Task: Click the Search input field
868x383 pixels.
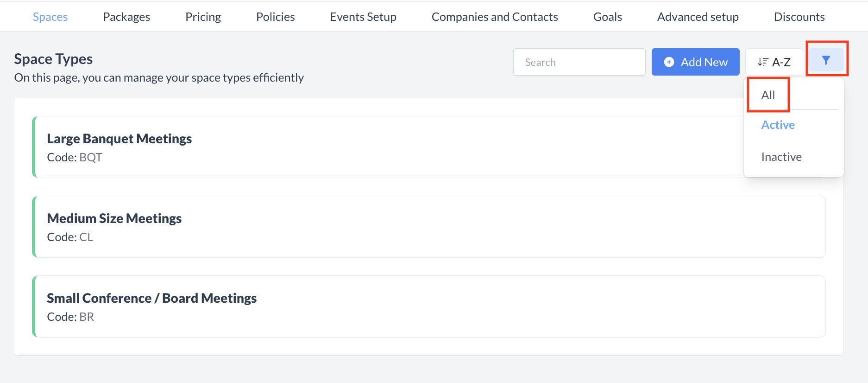Action: click(x=579, y=62)
